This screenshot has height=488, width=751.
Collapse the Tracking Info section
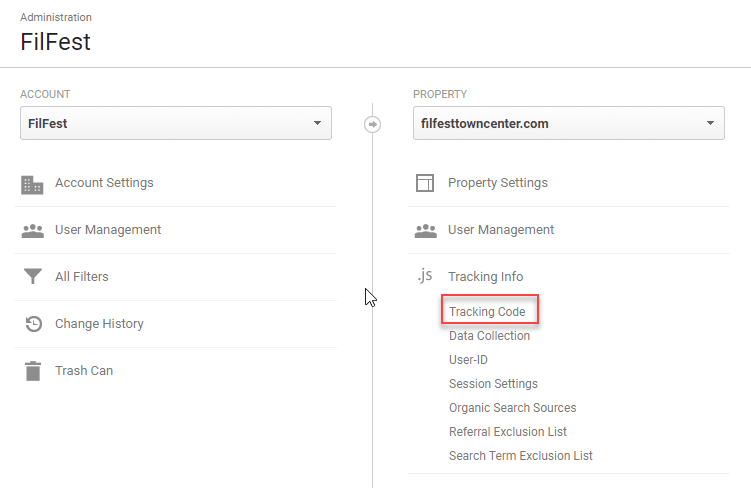pyautogui.click(x=485, y=277)
